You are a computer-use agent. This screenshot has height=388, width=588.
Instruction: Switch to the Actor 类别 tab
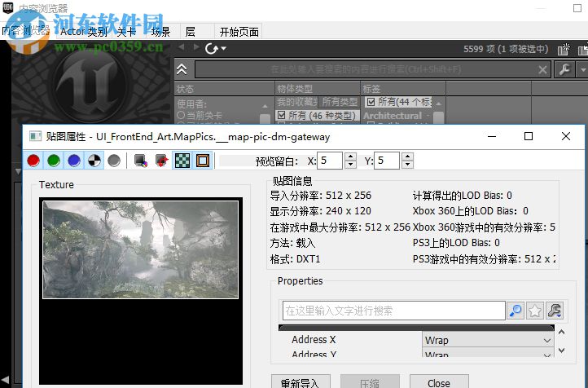click(84, 32)
